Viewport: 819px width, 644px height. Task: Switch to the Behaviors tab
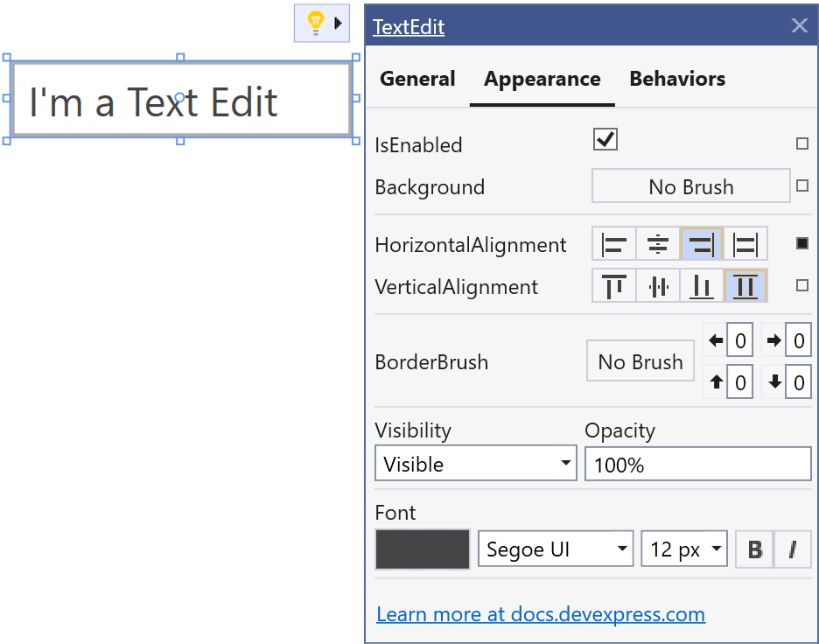click(x=677, y=79)
